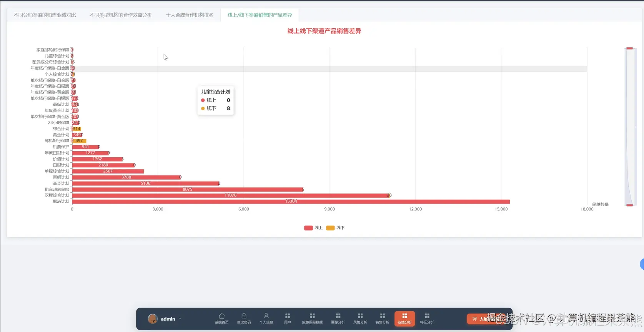Click the 年度旅行保障-白银版 axis label
The width and height of the screenshot is (644, 332).
point(50,86)
